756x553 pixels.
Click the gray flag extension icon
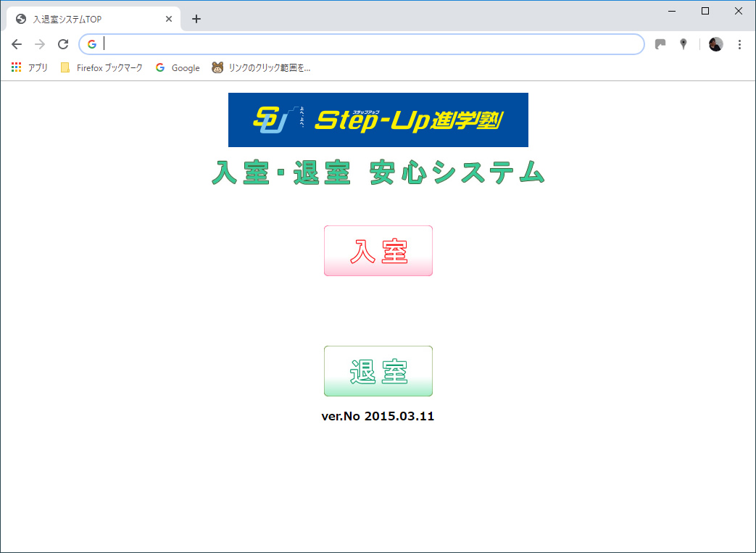click(x=660, y=44)
